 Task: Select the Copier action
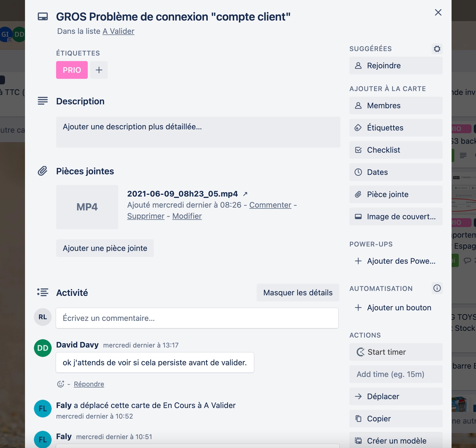tap(396, 419)
